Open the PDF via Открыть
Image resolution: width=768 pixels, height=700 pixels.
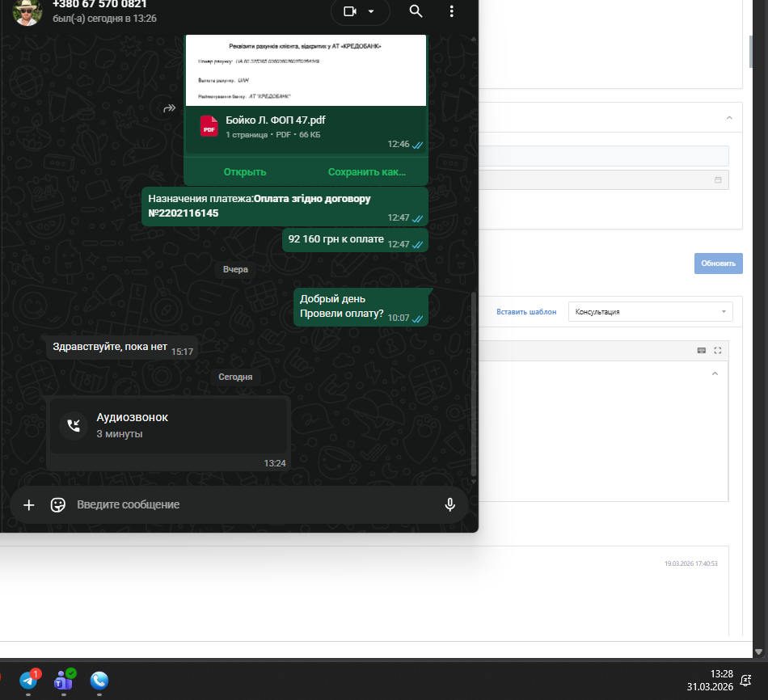click(245, 172)
